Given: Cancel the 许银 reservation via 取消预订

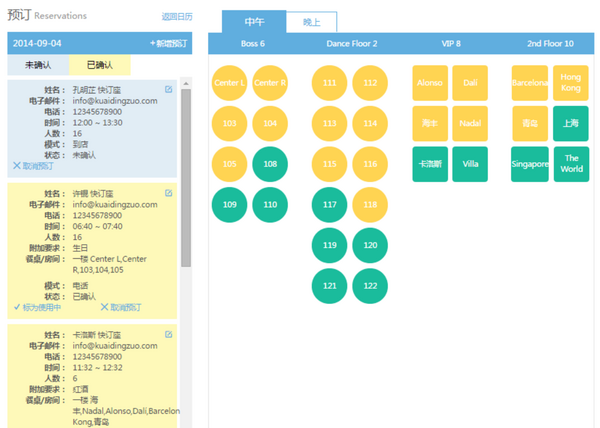Looking at the screenshot, I should pyautogui.click(x=129, y=307).
